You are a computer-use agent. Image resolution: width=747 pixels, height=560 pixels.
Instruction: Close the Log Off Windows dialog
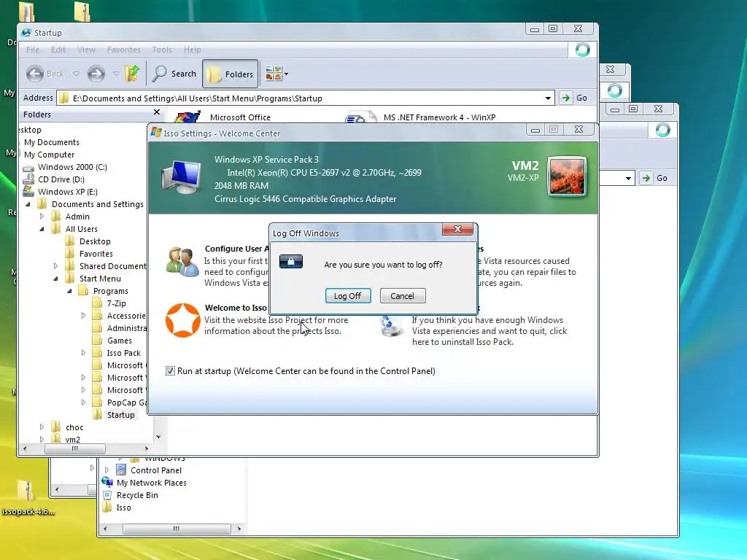(x=457, y=229)
